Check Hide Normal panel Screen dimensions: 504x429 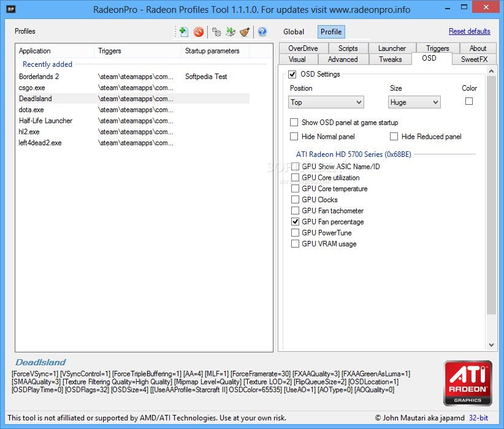[x=294, y=137]
